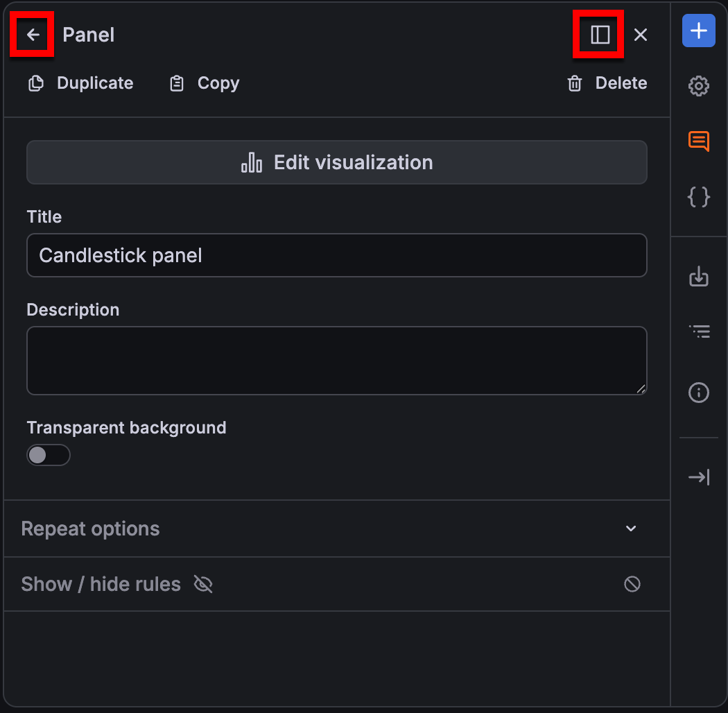Click the blue plus add button
This screenshot has width=728, height=713.
click(698, 31)
